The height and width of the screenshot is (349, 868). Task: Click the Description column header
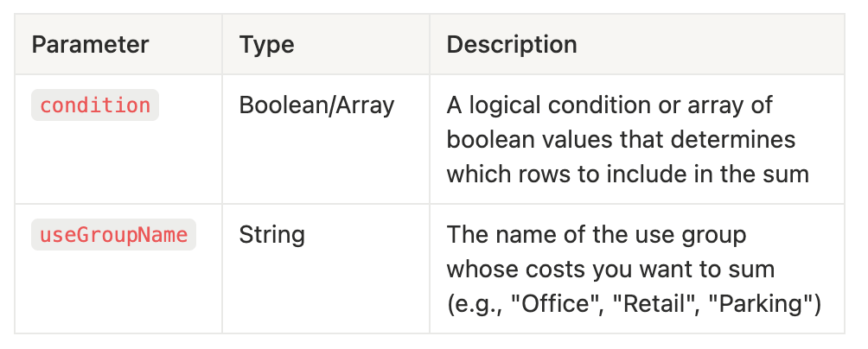pos(512,45)
